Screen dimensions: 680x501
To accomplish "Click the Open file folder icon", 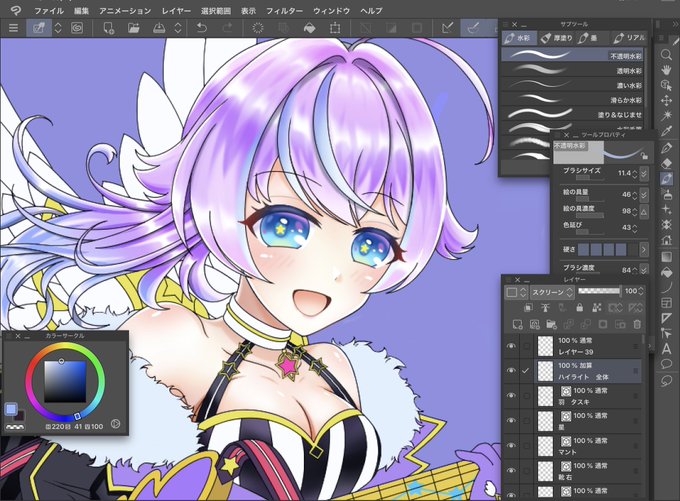I will click(134, 28).
